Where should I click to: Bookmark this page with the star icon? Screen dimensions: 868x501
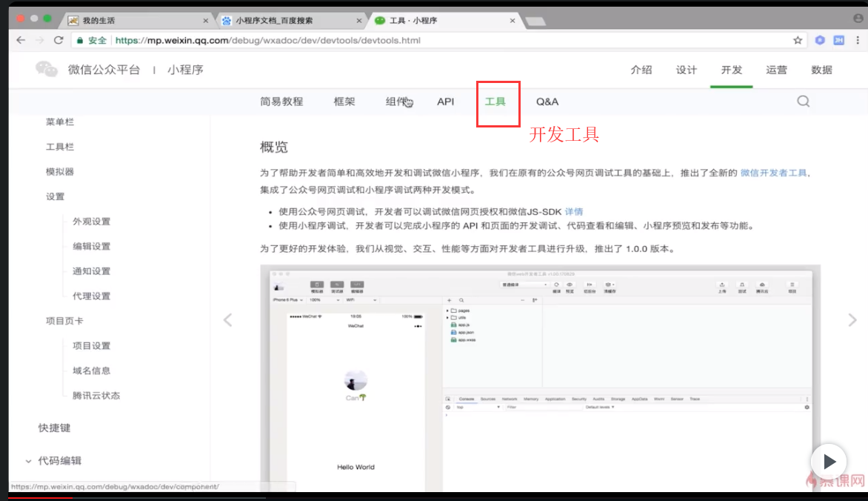pyautogui.click(x=798, y=40)
